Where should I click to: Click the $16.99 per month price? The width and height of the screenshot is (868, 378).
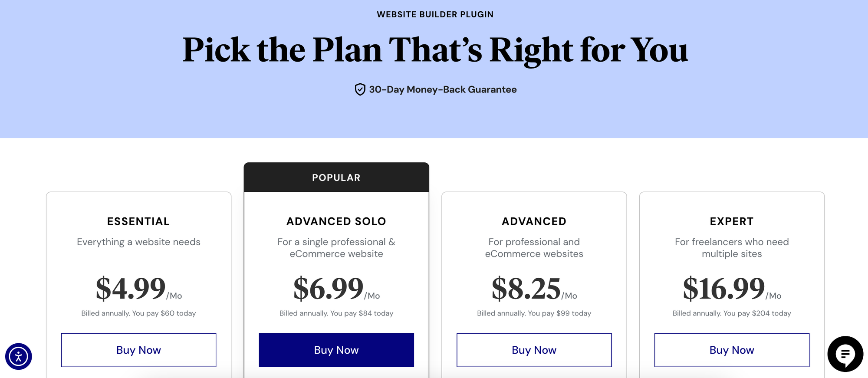(x=724, y=289)
